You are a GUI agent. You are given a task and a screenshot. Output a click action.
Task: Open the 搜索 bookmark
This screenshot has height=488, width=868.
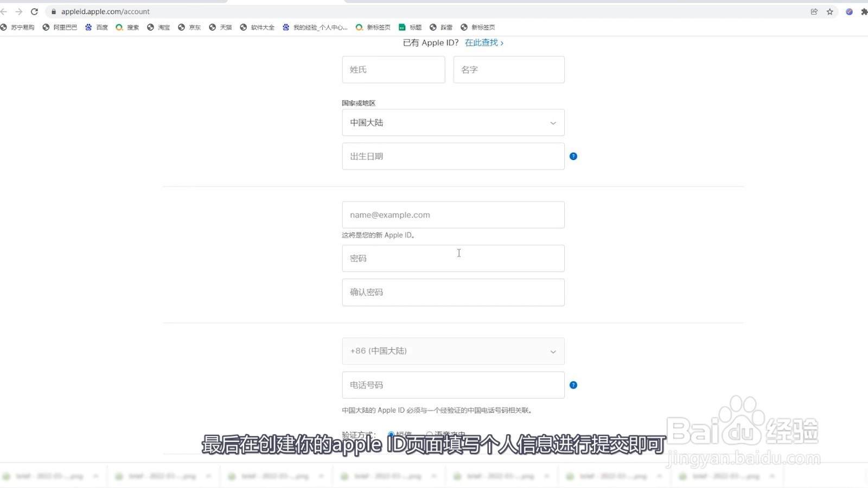pyautogui.click(x=127, y=27)
